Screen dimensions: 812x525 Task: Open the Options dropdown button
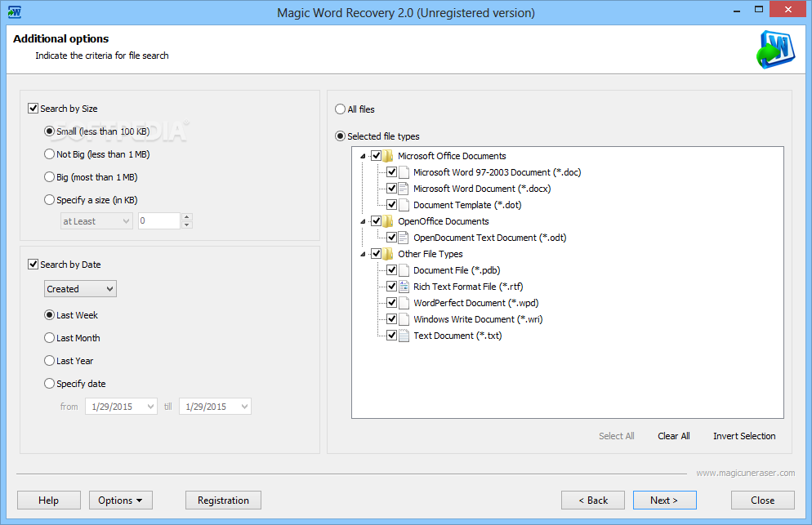(121, 501)
